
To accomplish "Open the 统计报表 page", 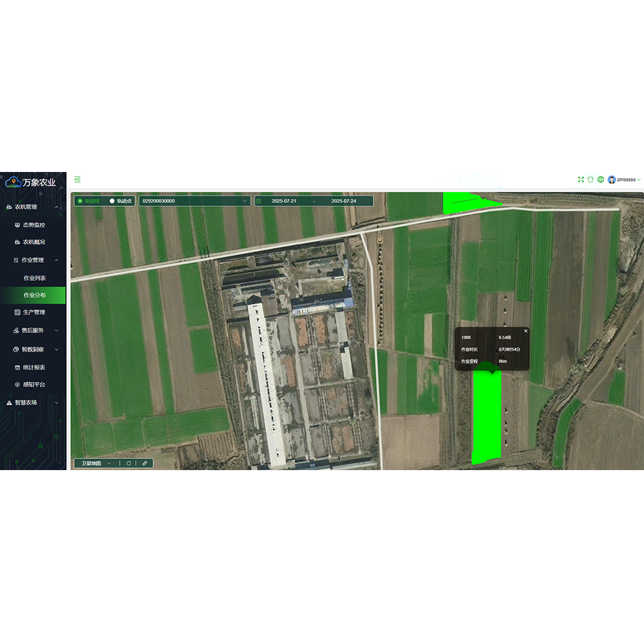I will (x=33, y=367).
